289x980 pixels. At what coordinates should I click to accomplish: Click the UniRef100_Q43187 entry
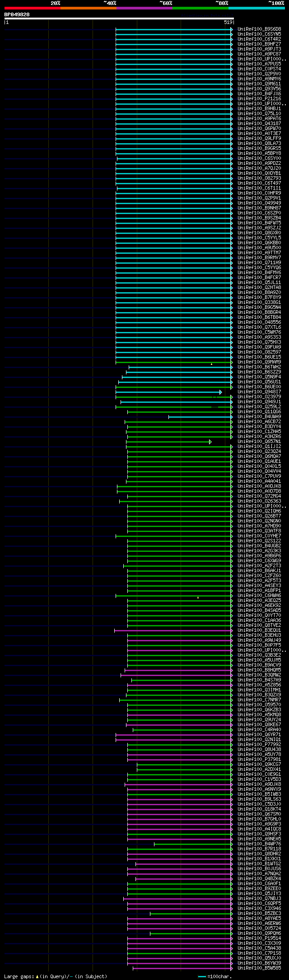259,123
